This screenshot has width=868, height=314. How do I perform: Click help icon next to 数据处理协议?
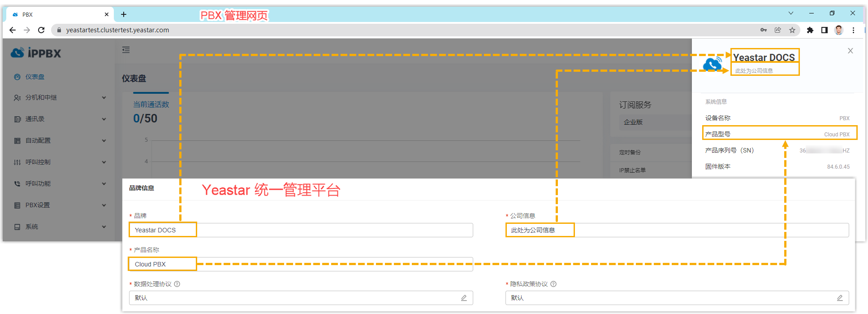pos(177,284)
